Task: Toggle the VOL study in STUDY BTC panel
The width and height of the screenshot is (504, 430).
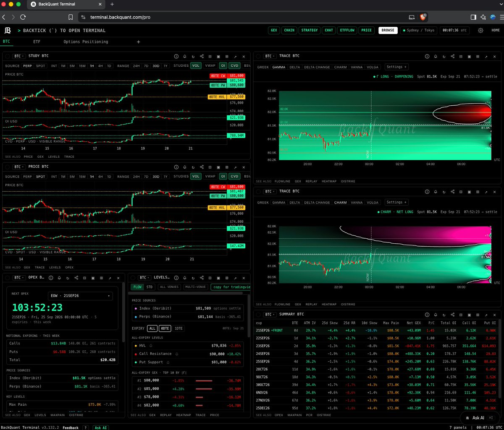Action: [196, 65]
